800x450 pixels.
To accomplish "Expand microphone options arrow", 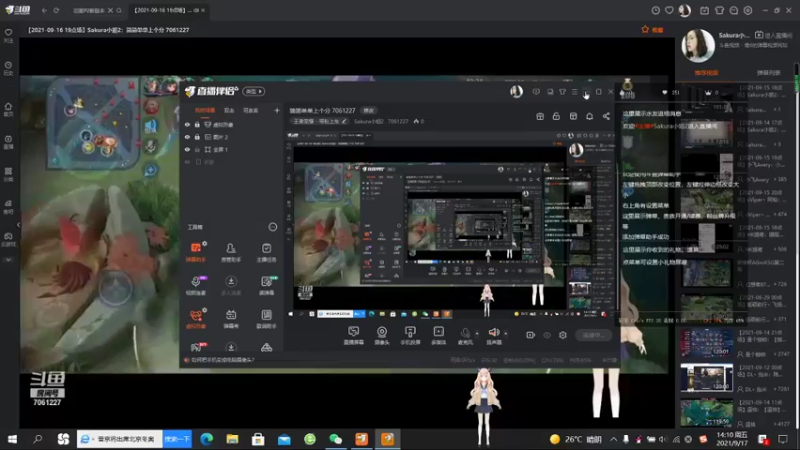I will (477, 334).
